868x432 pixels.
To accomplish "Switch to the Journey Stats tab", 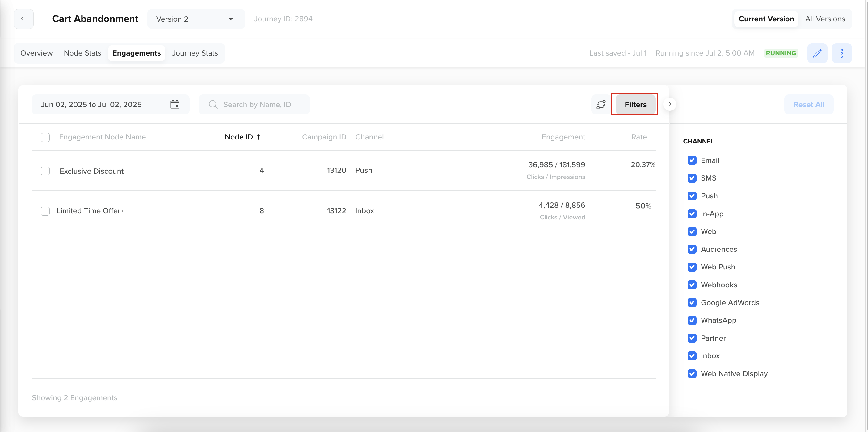I will click(195, 53).
